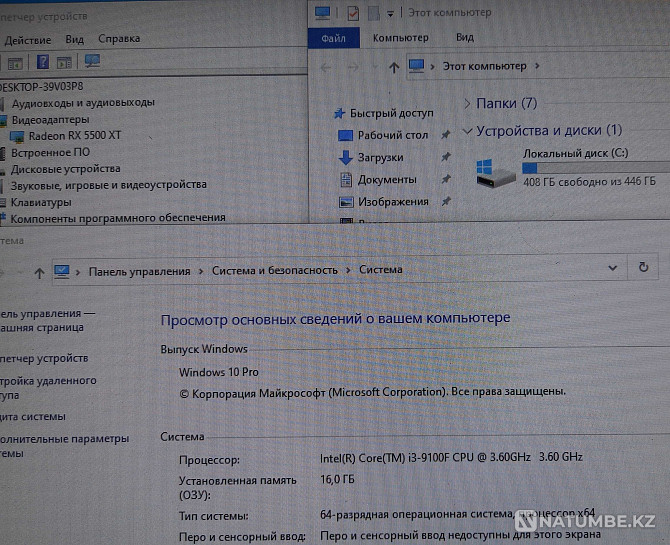Click the Система breadcrumb
This screenshot has width=670, height=545.
coord(381,270)
